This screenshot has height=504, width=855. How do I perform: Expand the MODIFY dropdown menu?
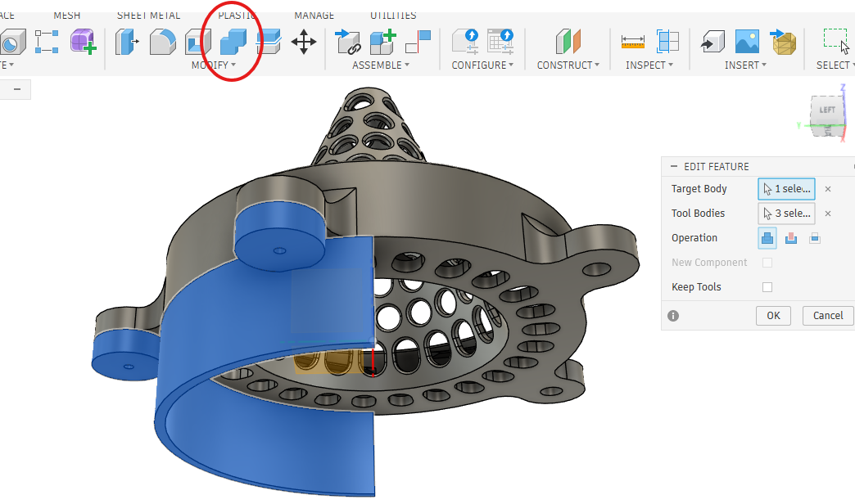coord(214,65)
